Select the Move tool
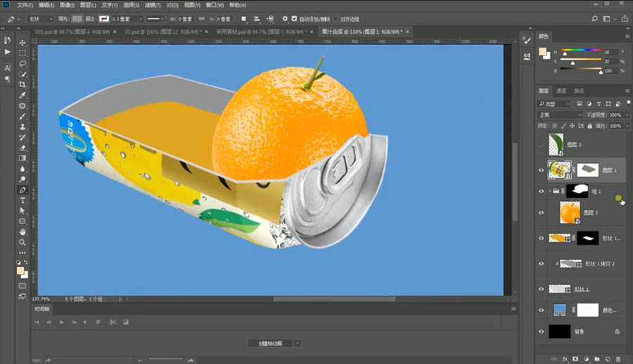The image size is (633, 364). click(x=23, y=41)
